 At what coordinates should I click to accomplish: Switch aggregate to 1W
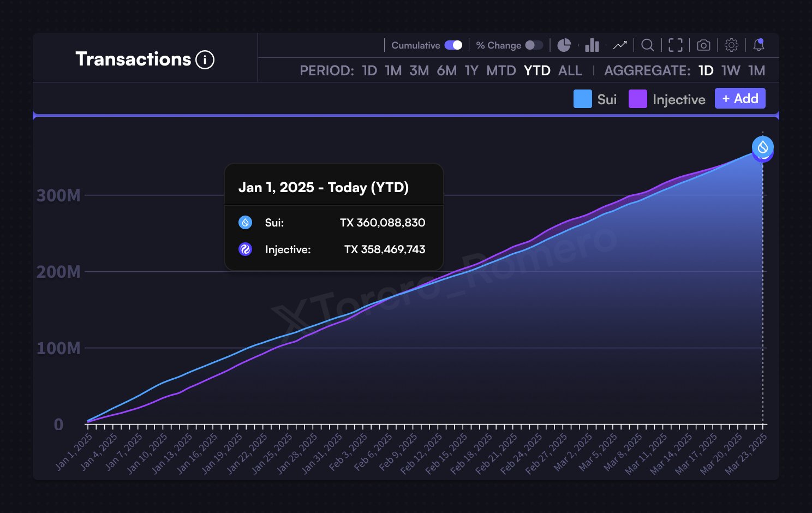(x=731, y=70)
